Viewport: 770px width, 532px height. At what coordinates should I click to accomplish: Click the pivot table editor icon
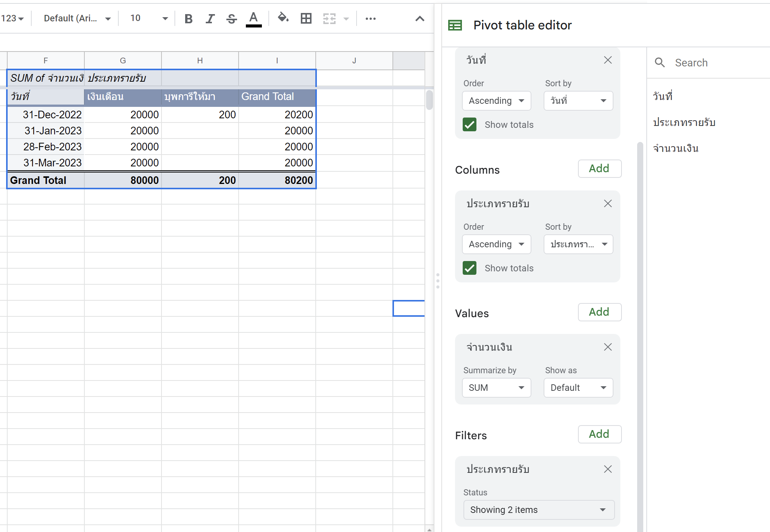[455, 25]
